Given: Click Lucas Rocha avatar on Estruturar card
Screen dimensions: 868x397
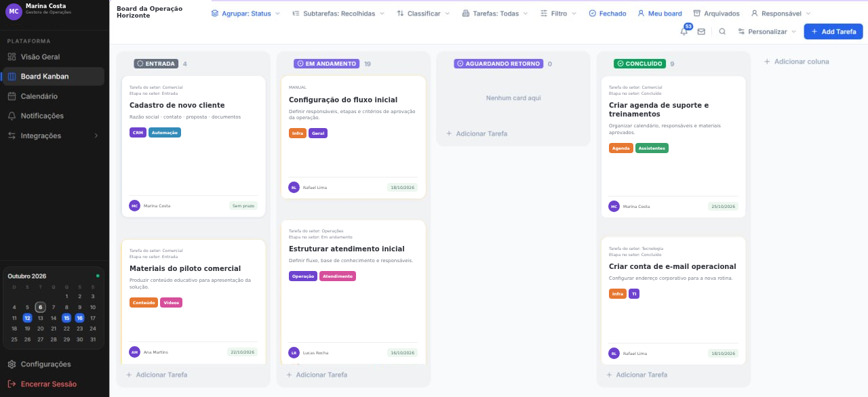Looking at the screenshot, I should point(294,352).
